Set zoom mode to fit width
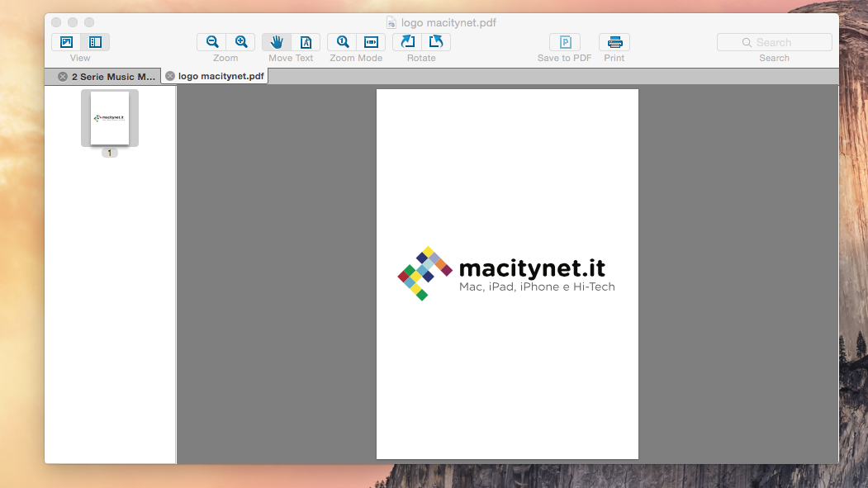The width and height of the screenshot is (868, 488). 371,42
